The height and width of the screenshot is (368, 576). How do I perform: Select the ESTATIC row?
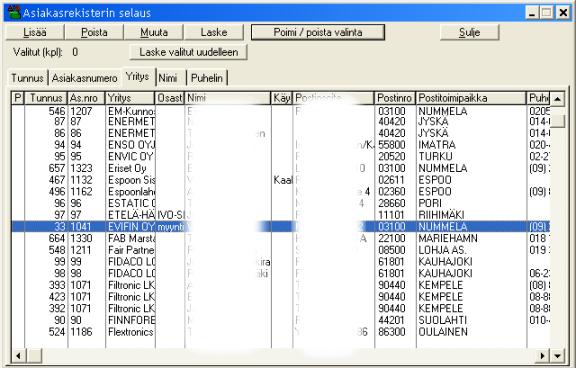[x=281, y=203]
